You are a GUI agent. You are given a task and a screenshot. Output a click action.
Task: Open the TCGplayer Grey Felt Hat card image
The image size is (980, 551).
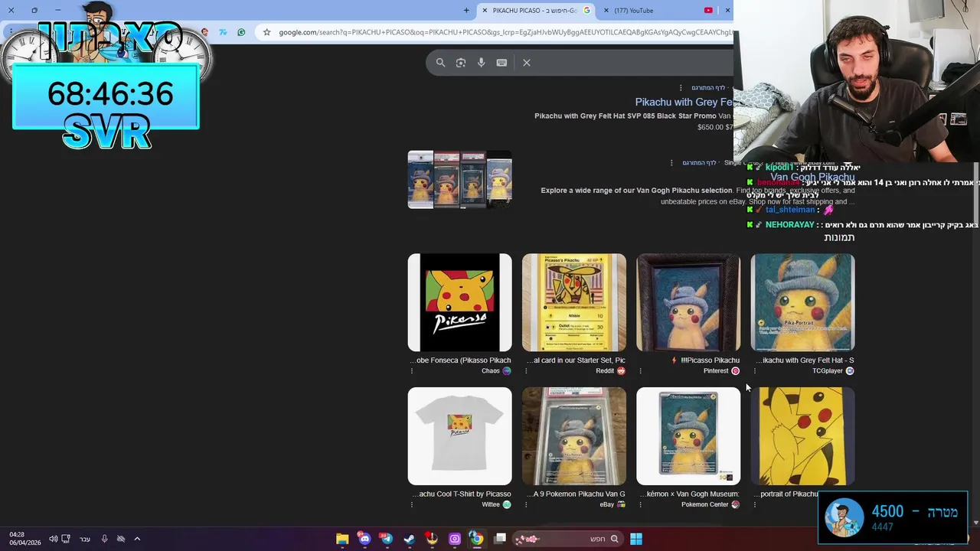(x=802, y=302)
